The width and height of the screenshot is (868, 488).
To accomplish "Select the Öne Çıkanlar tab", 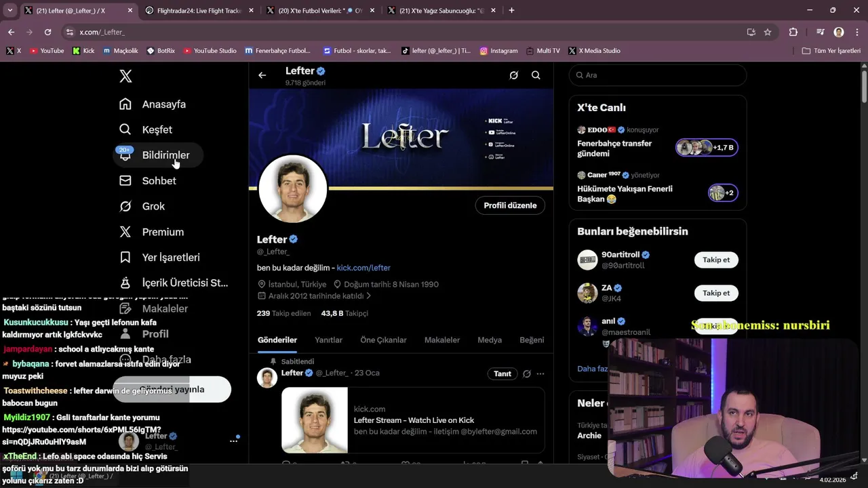I will 383,340.
